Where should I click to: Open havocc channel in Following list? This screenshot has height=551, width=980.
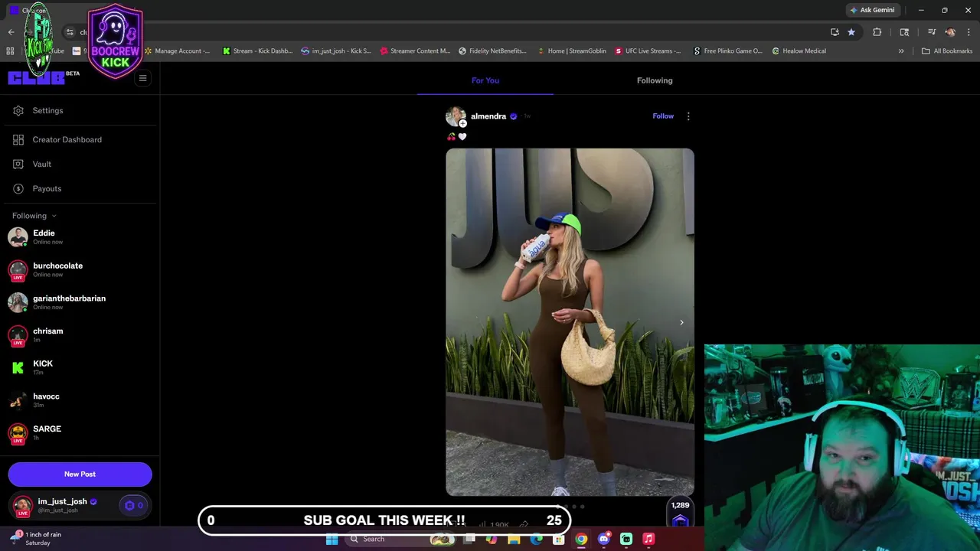[80, 400]
